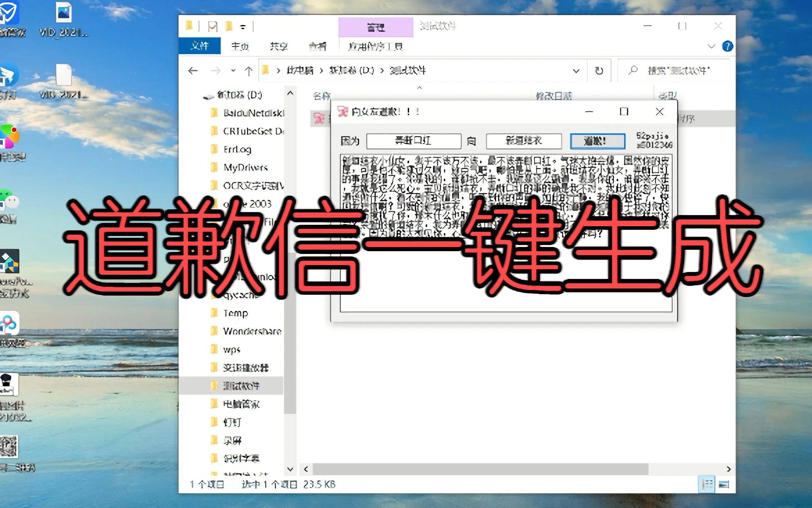The width and height of the screenshot is (812, 508).
Task: Go up one folder level
Action: (248, 71)
